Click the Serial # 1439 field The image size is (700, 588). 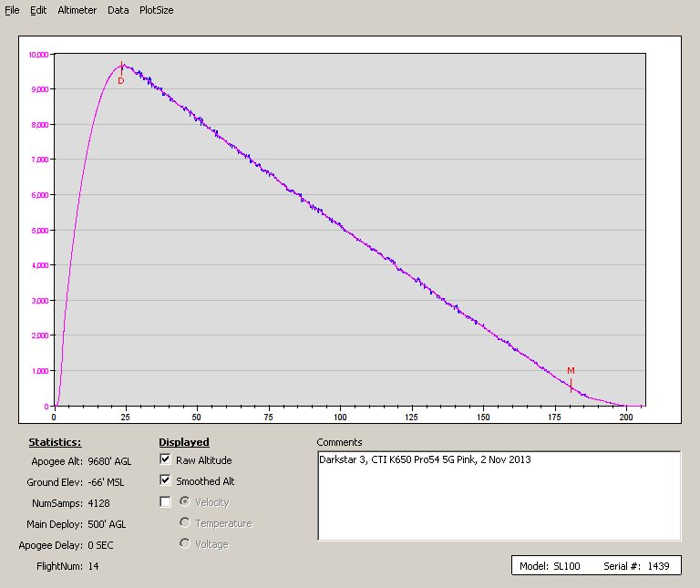click(x=636, y=566)
